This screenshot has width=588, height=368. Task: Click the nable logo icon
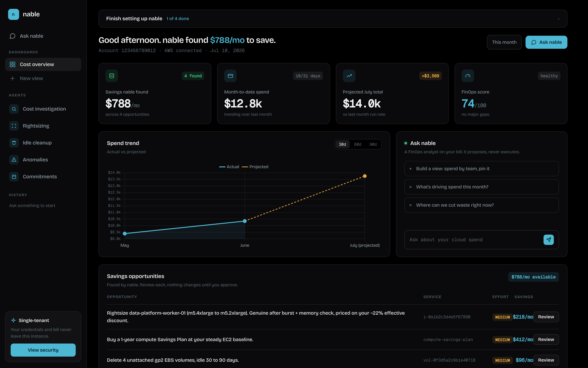click(x=13, y=14)
